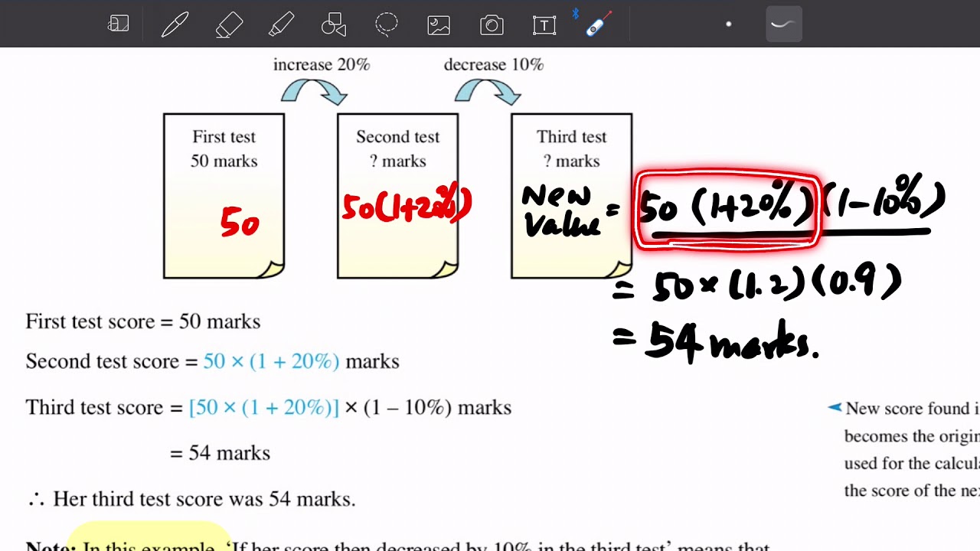980x551 pixels.
Task: Click the increase 20% arrow label
Action: click(321, 65)
